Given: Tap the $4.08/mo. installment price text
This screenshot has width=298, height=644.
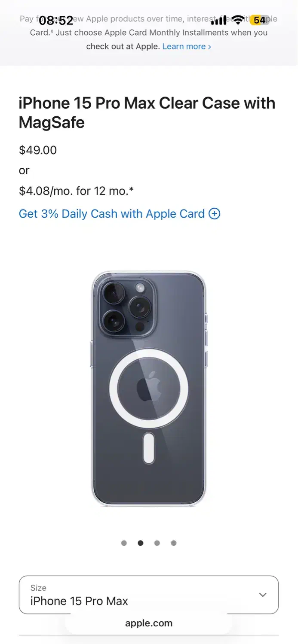Looking at the screenshot, I should click(76, 191).
